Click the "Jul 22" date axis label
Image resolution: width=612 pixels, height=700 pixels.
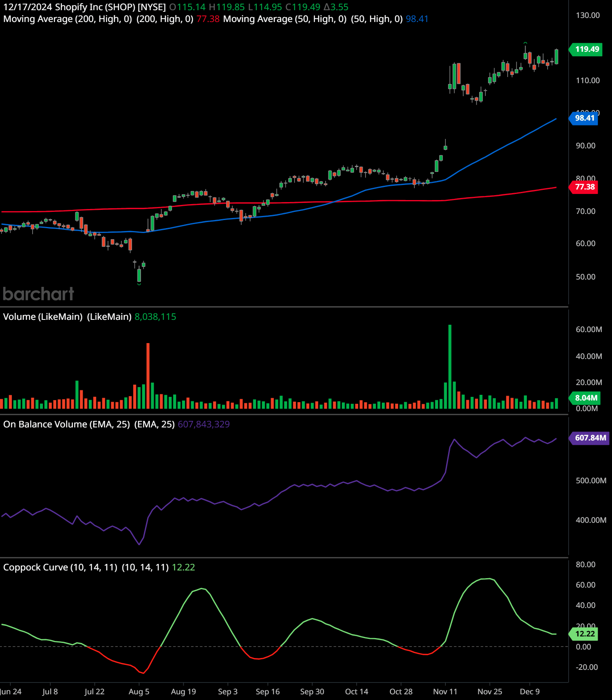point(95,692)
